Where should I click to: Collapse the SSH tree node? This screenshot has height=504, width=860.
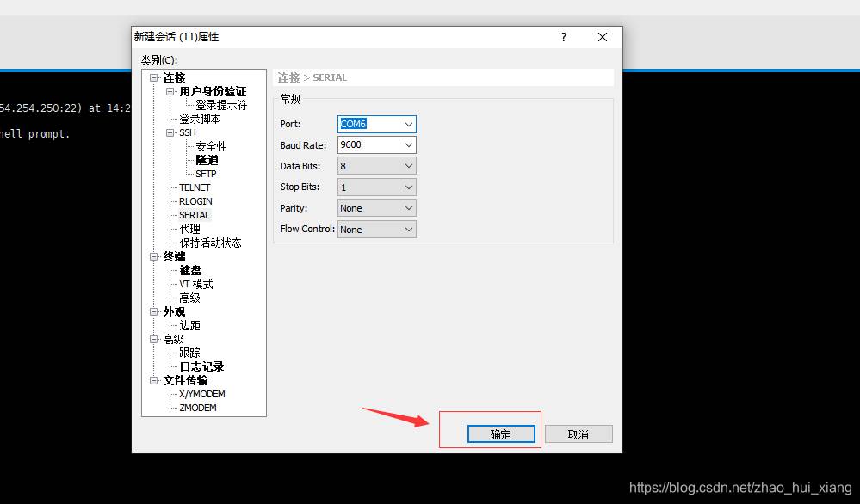pos(170,132)
